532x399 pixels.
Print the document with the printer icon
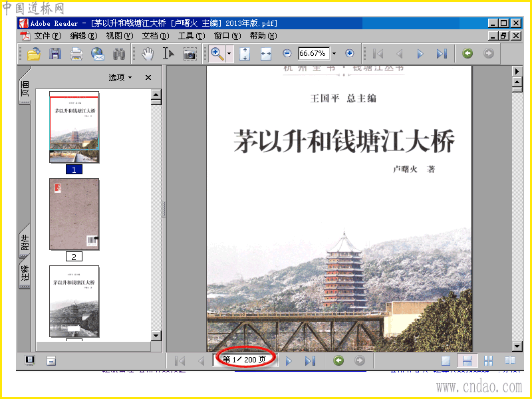76,54
